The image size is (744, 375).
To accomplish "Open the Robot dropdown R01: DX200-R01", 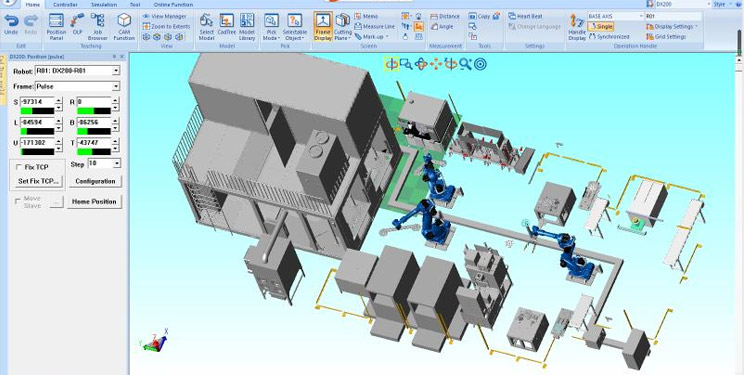I will point(116,71).
